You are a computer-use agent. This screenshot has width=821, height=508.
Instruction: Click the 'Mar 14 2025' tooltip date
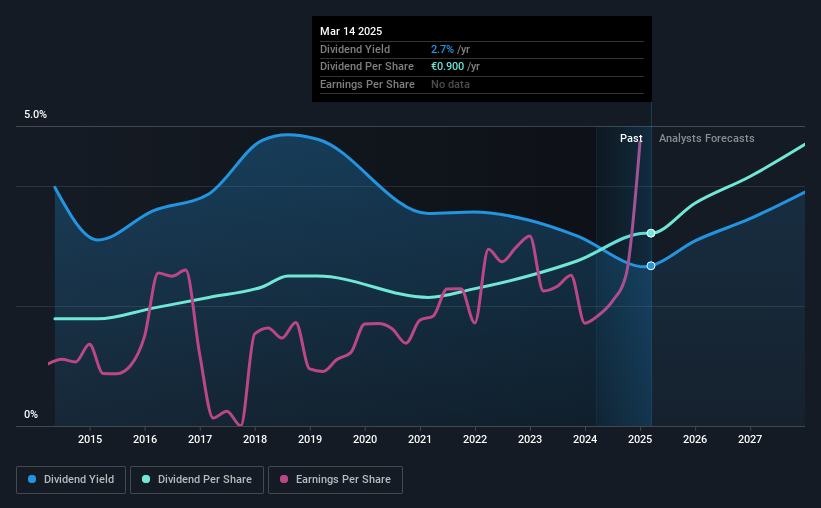pyautogui.click(x=351, y=31)
